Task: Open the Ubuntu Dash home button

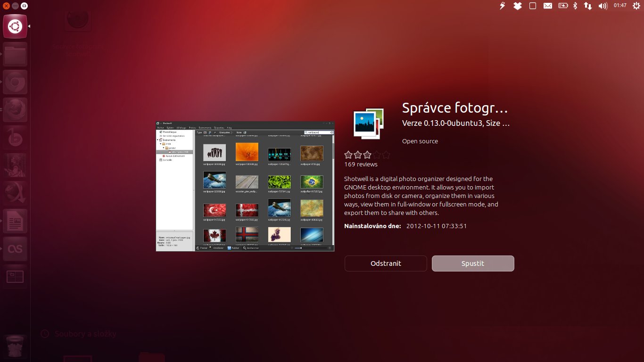Action: coord(15,26)
